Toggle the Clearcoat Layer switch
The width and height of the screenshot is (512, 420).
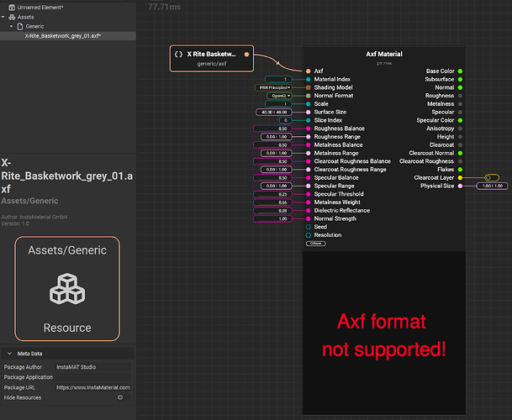pyautogui.click(x=492, y=178)
